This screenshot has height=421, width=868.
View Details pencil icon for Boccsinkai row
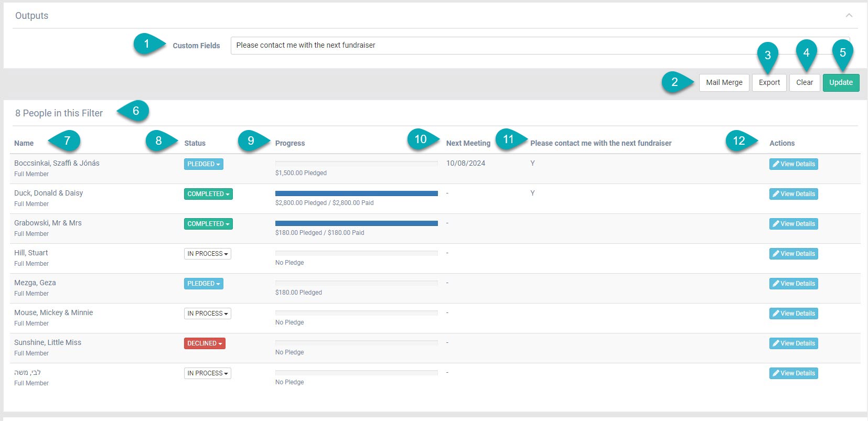(x=776, y=164)
